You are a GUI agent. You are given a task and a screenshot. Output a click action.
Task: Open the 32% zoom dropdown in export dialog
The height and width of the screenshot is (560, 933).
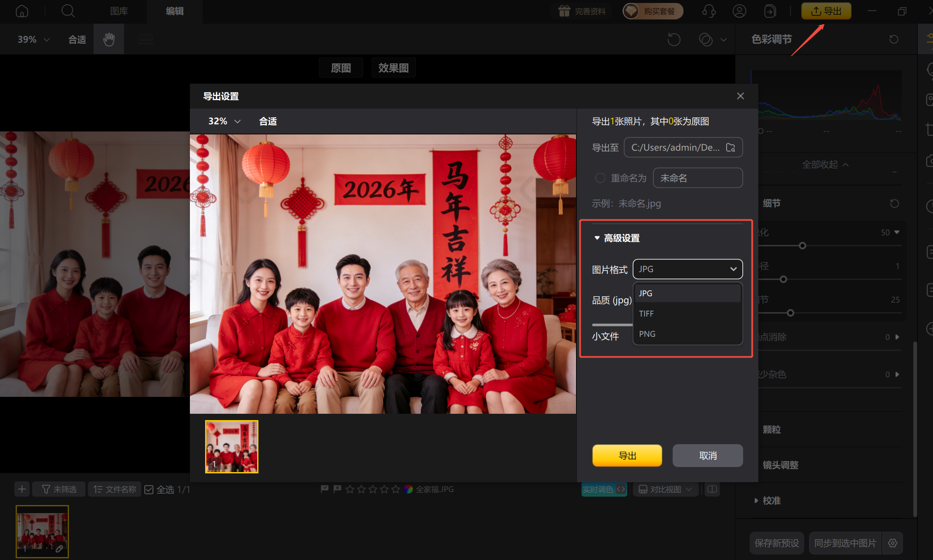click(223, 121)
